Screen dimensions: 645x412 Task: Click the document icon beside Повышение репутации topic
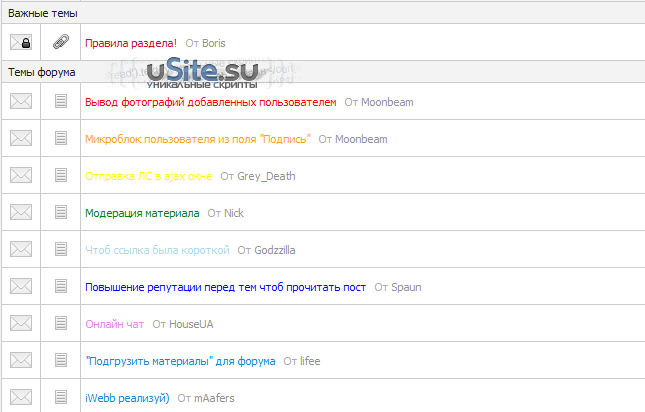tap(61, 286)
